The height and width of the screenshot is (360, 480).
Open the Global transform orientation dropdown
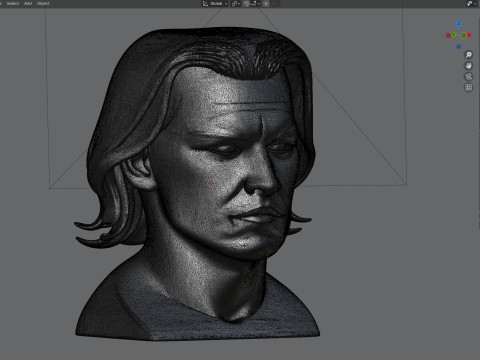pyautogui.click(x=215, y=4)
